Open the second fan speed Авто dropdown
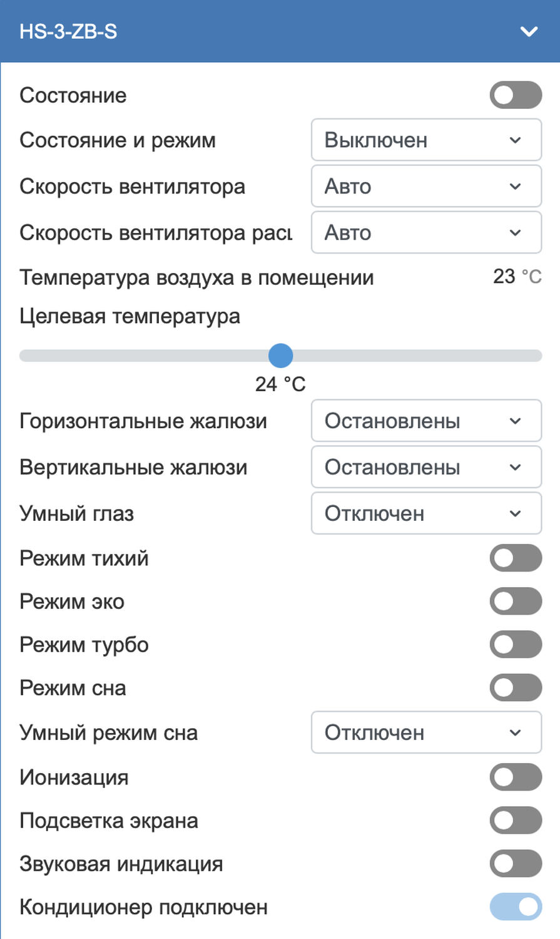This screenshot has height=939, width=560. pos(426,233)
